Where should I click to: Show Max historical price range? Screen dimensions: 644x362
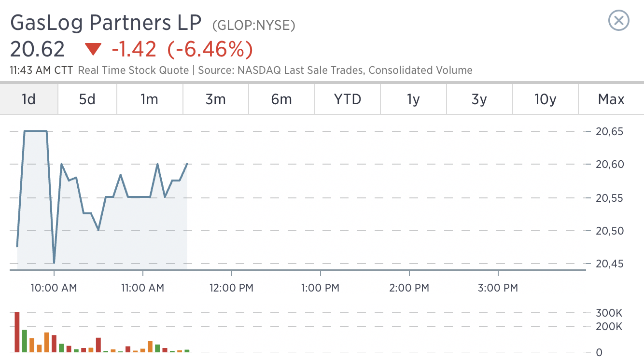tap(611, 99)
